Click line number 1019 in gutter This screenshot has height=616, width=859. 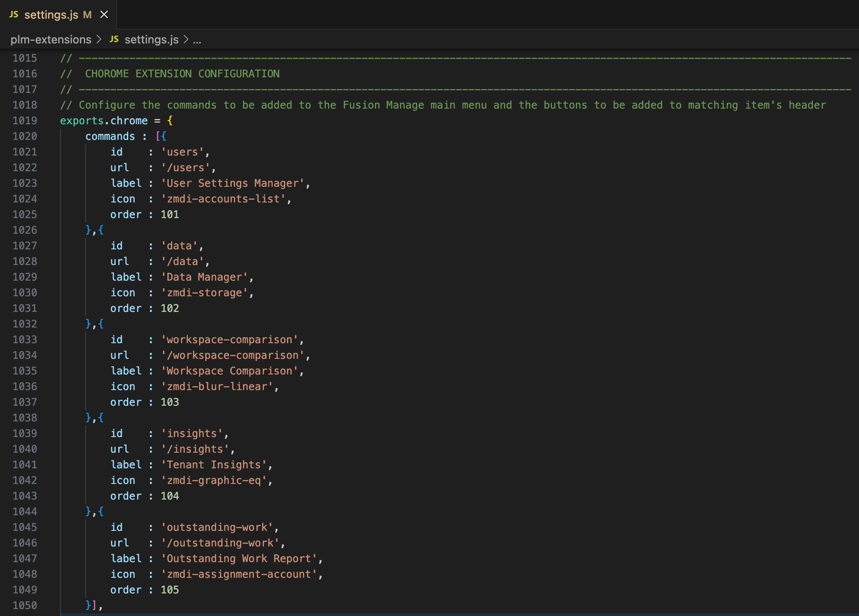25,121
